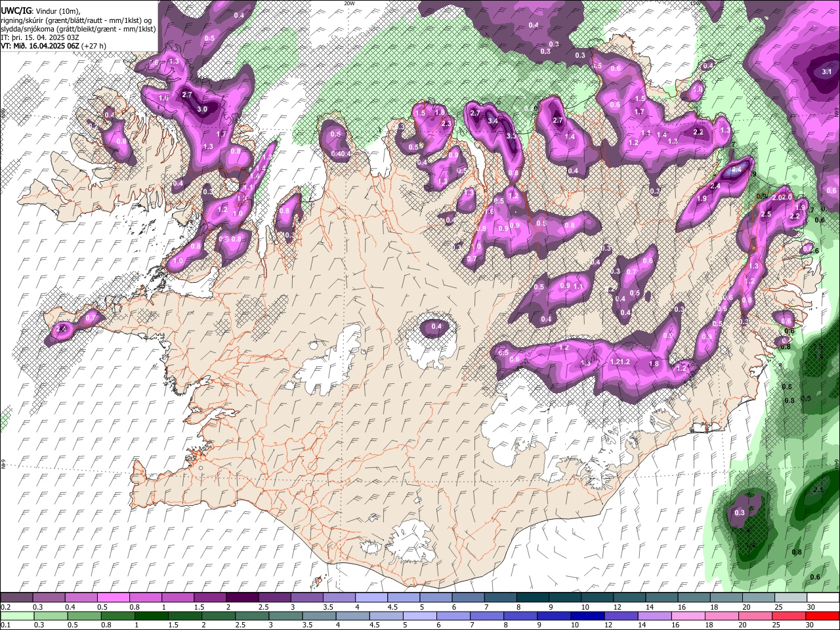
Task: Click the '3.4' snowfall value label
Action: pos(493,121)
